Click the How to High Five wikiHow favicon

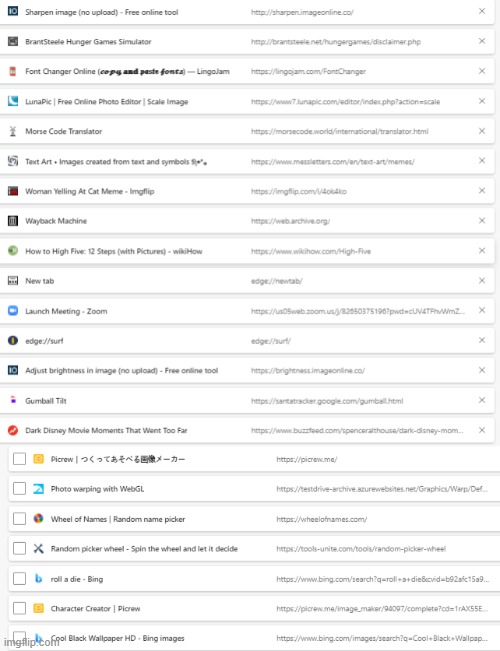13,250
